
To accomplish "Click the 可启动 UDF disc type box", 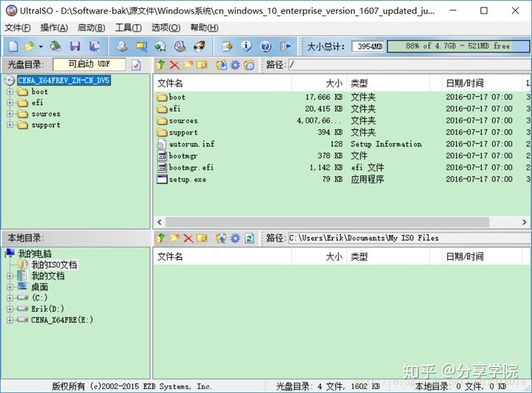I will coord(89,64).
